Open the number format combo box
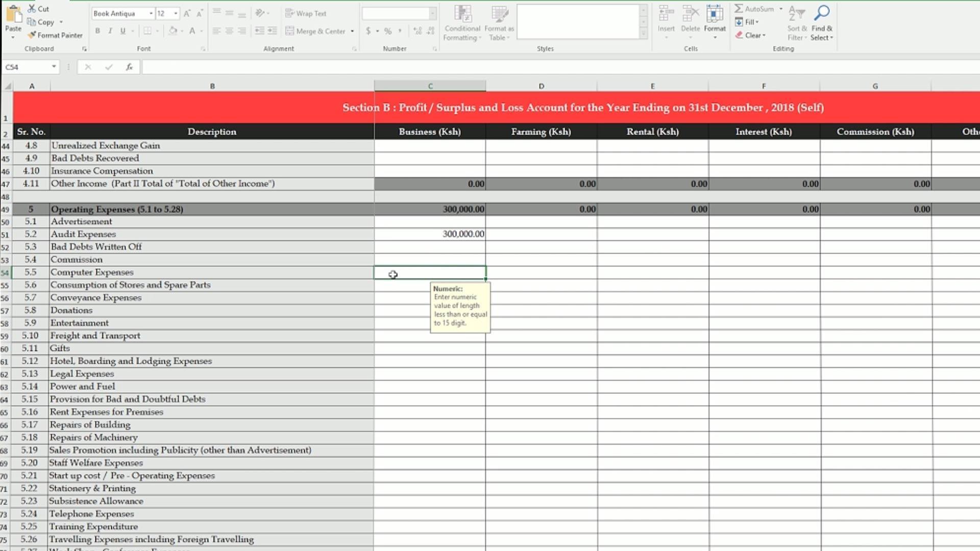Viewport: 980px width, 551px height. pos(399,14)
